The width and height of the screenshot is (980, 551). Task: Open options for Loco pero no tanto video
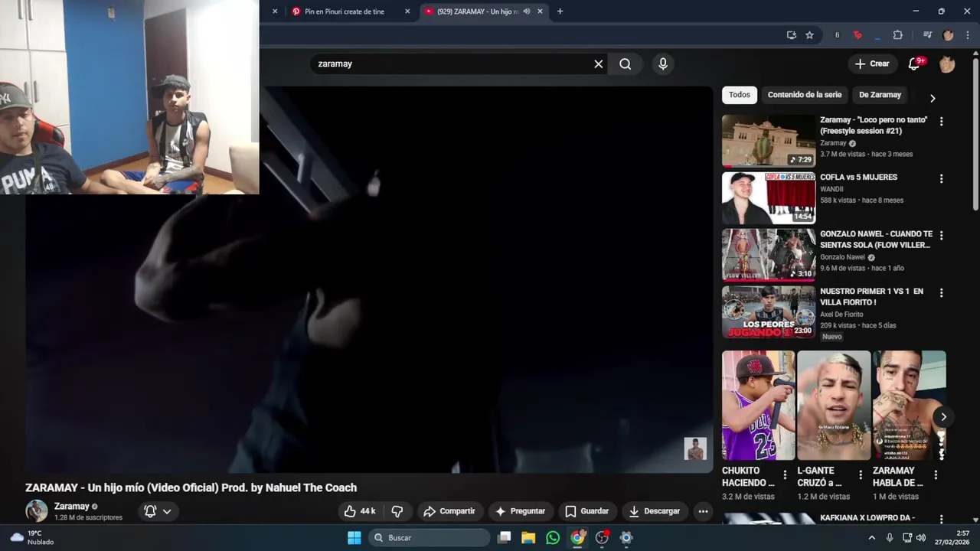click(941, 122)
